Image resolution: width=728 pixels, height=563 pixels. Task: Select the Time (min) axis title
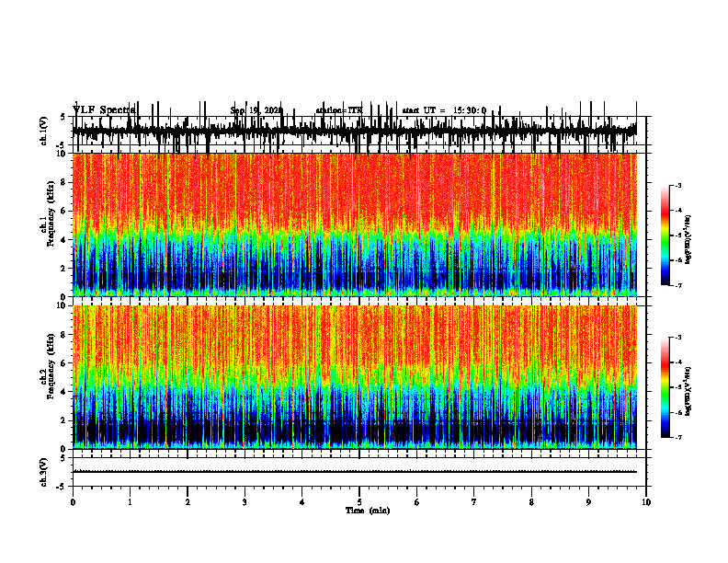click(368, 511)
